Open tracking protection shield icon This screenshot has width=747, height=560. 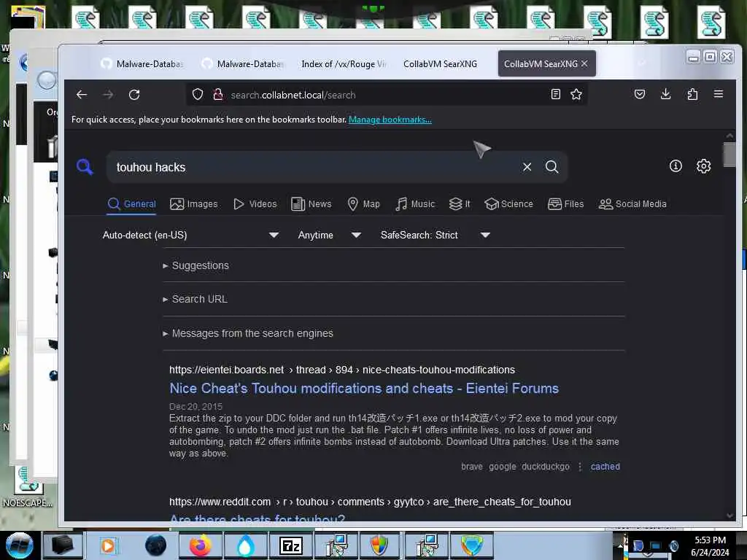(198, 95)
